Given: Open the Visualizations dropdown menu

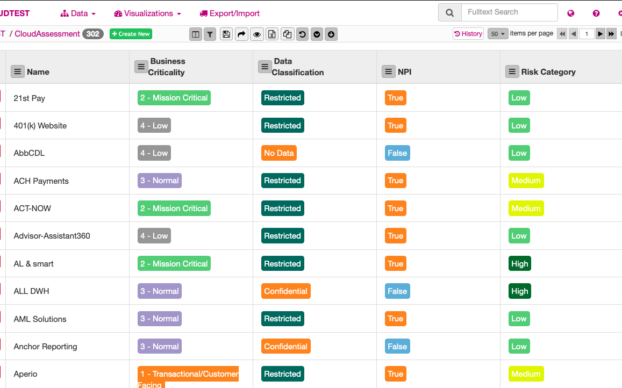Looking at the screenshot, I should coord(148,13).
